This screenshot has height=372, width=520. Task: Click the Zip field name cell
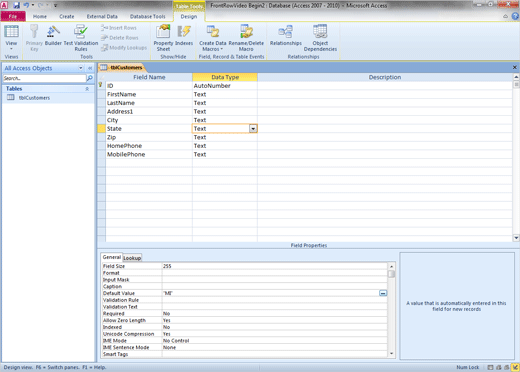(x=149, y=137)
